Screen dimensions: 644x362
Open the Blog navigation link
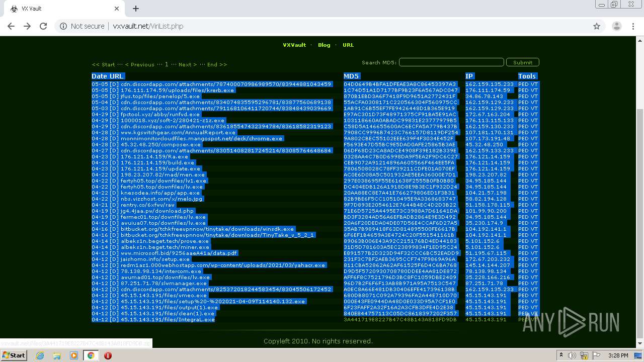coord(324,45)
